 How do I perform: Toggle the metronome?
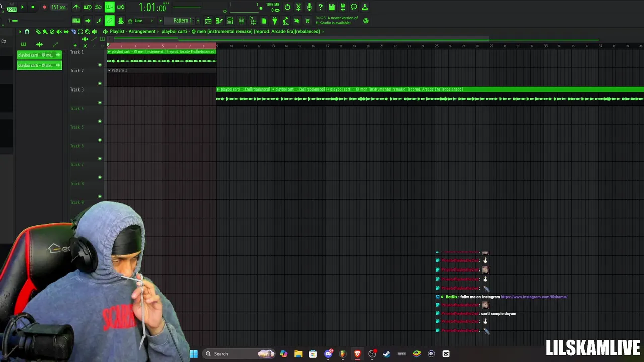pos(76,7)
